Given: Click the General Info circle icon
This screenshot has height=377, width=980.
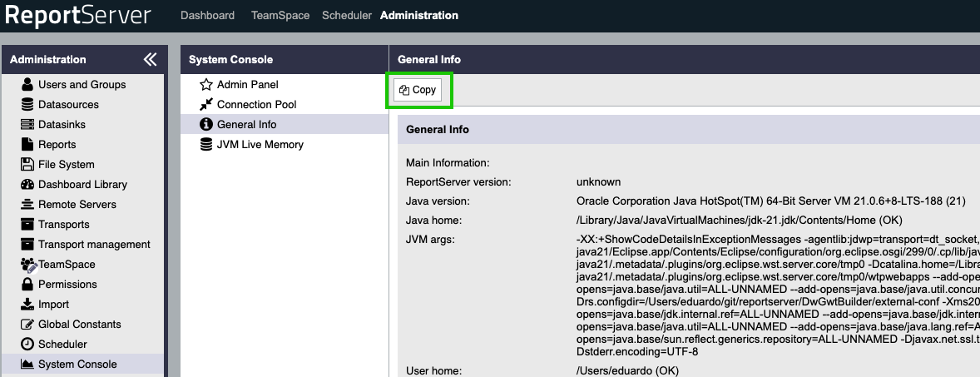Looking at the screenshot, I should (x=206, y=124).
